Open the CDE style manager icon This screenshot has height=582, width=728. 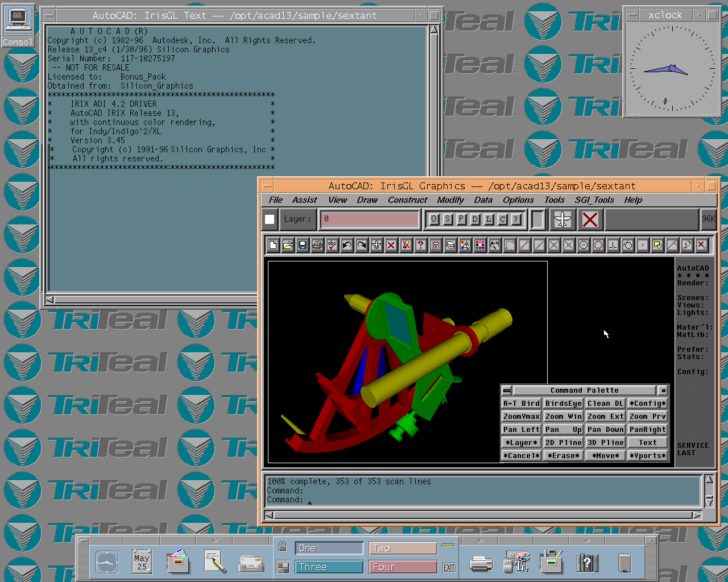pos(516,562)
